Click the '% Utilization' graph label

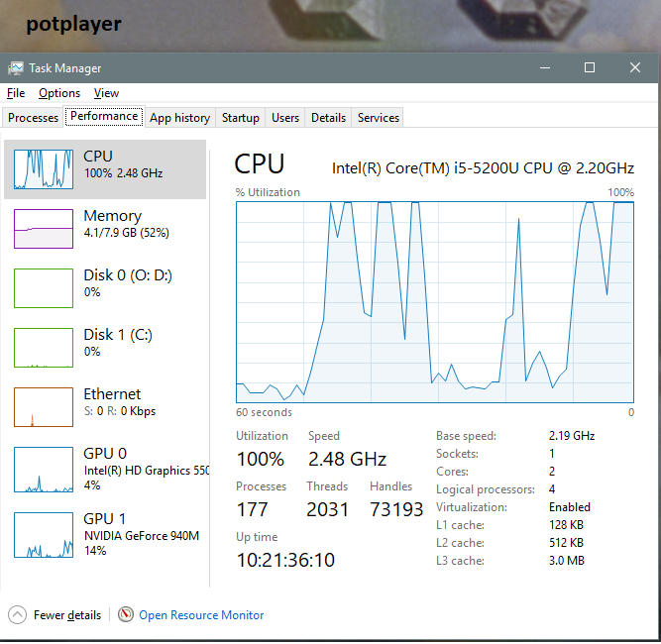268,192
